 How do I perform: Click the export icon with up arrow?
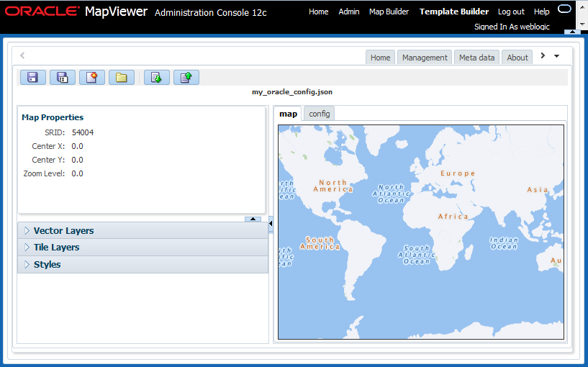pyautogui.click(x=186, y=78)
